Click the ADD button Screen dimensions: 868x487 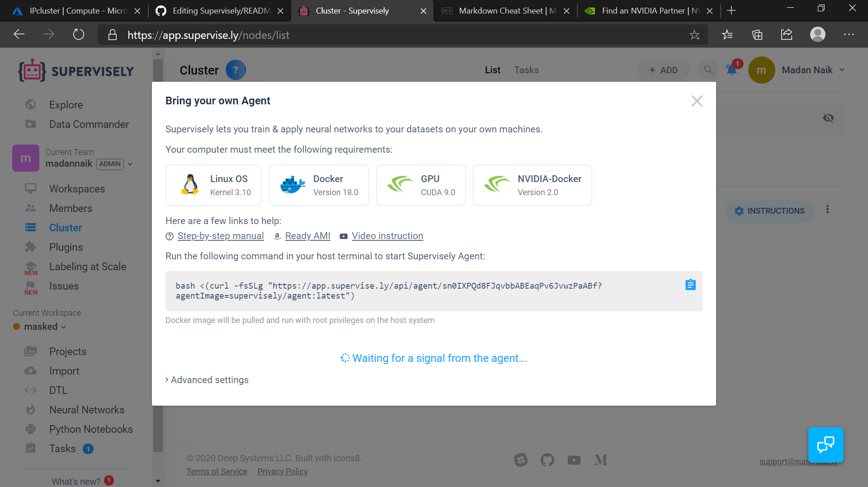coord(663,70)
